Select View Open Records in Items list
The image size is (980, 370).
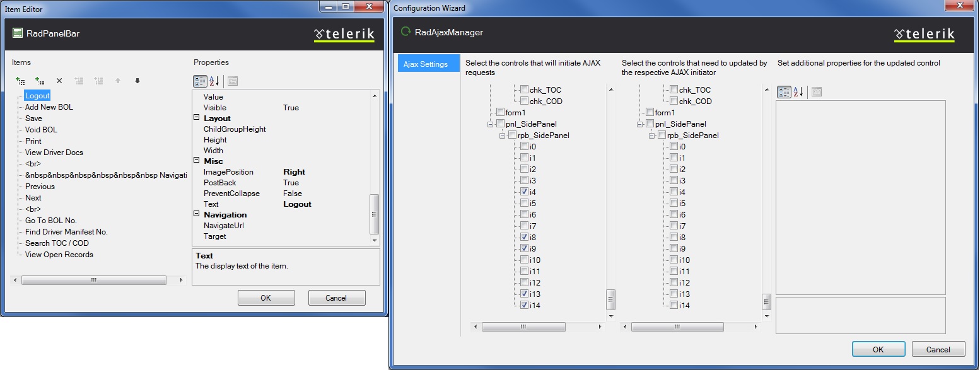59,255
